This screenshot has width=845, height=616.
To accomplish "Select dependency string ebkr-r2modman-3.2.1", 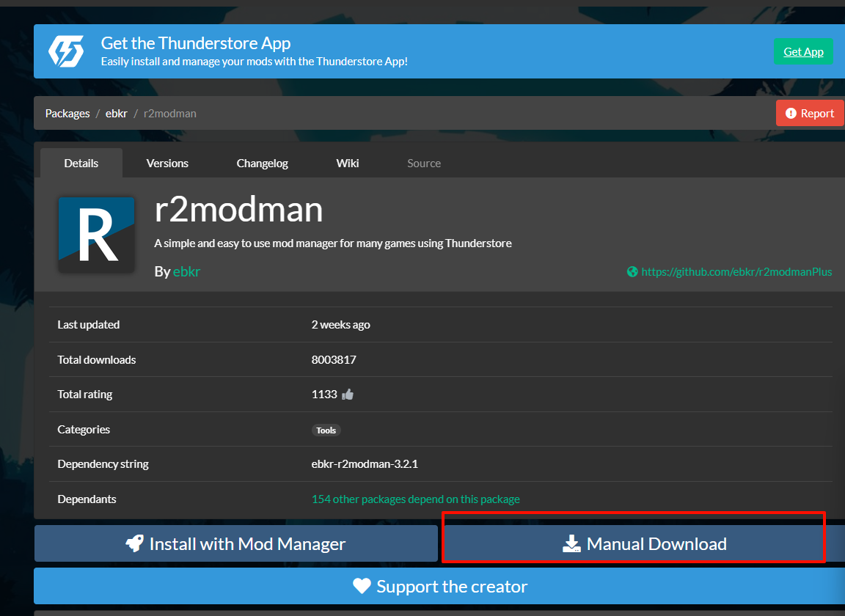I will click(365, 464).
